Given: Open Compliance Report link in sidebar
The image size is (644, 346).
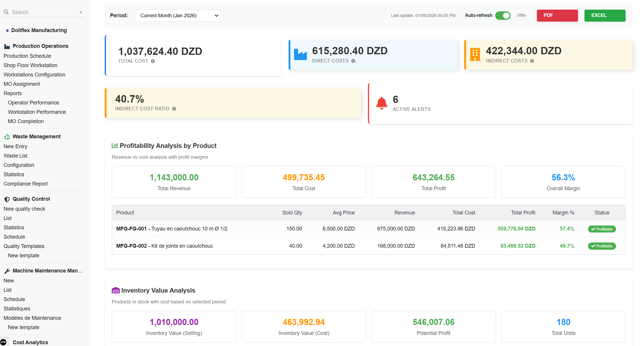Looking at the screenshot, I should [x=26, y=184].
